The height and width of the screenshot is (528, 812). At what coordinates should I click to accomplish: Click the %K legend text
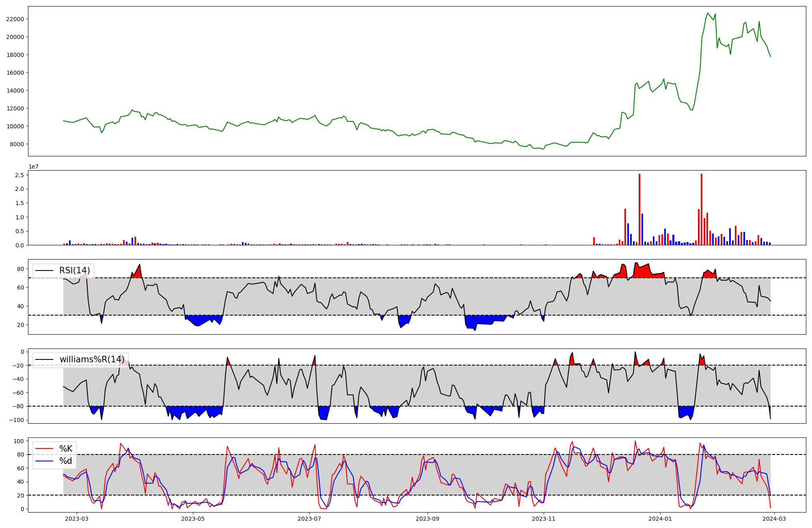pos(66,448)
